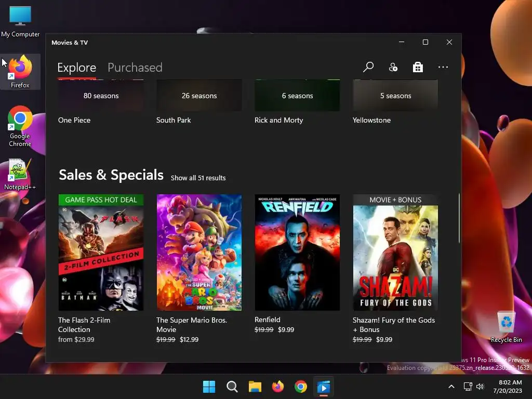Select the Recycle Bin desktop icon
The image size is (532, 399).
(x=506, y=327)
